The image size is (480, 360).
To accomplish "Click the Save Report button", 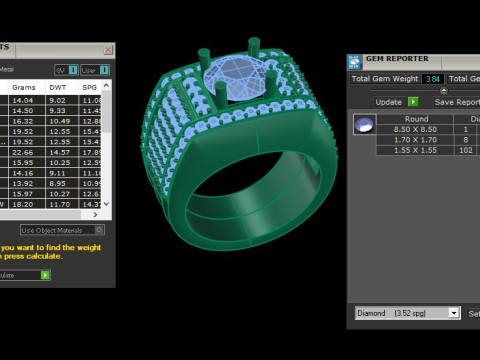I will 457,102.
